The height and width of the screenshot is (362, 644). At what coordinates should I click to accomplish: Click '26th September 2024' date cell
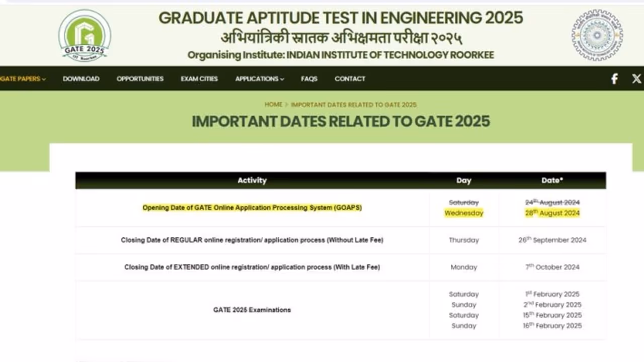552,240
